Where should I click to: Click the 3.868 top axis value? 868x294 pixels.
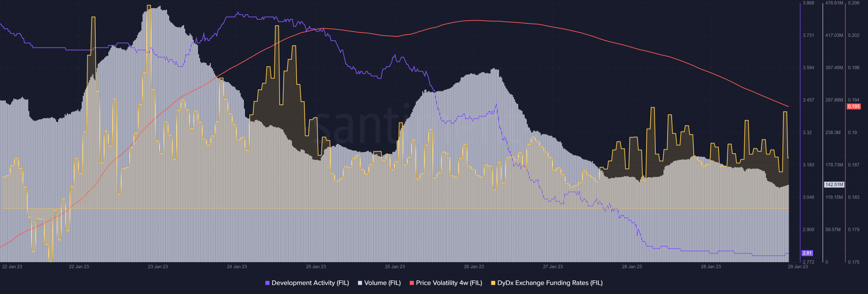pyautogui.click(x=808, y=3)
